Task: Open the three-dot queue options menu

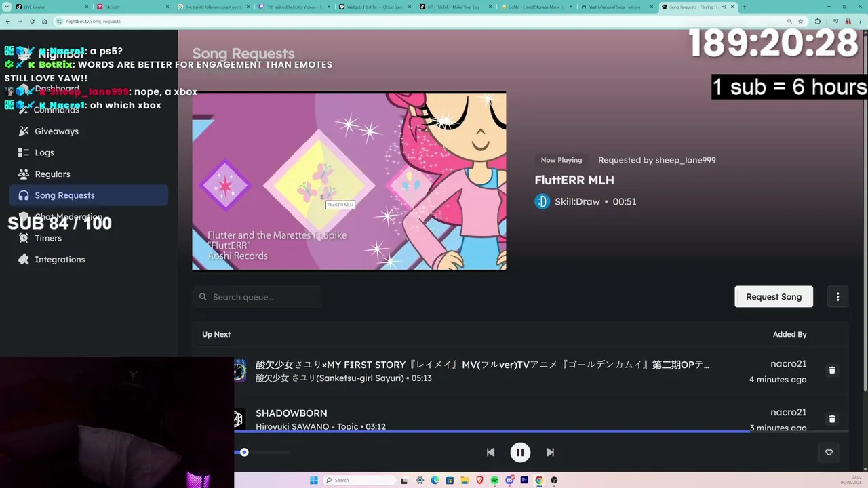Action: (837, 296)
